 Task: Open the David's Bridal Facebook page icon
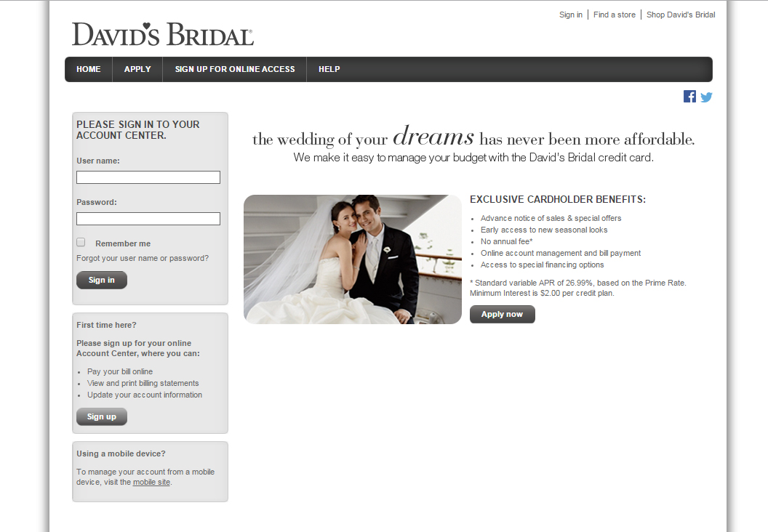(689, 97)
